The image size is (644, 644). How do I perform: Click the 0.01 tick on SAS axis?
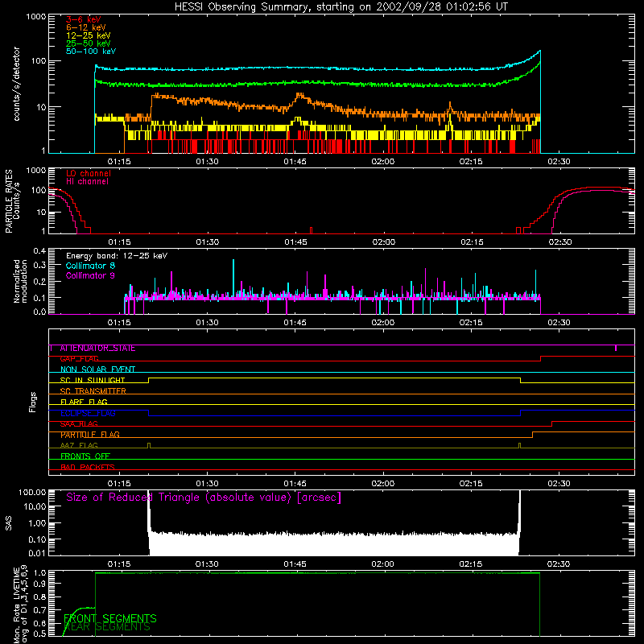tap(36, 554)
